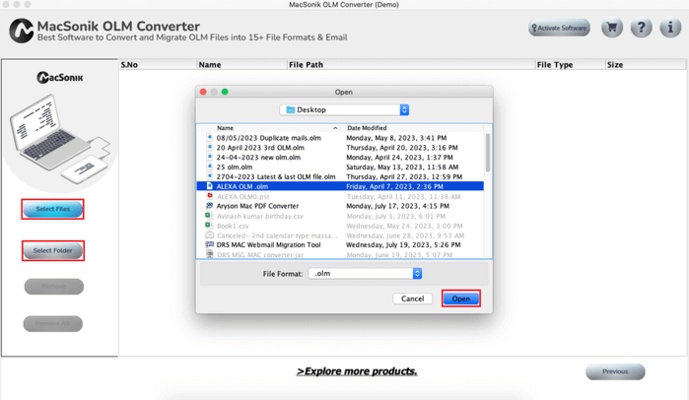Click csv icon beside Avinash kumar birthday.csv
The width and height of the screenshot is (689, 400).
209,215
